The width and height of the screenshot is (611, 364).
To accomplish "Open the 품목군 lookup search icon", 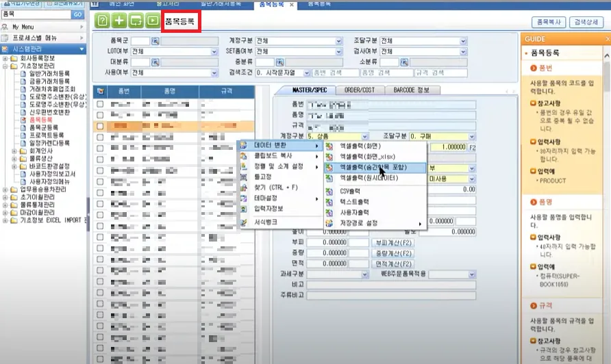I will pos(155,41).
